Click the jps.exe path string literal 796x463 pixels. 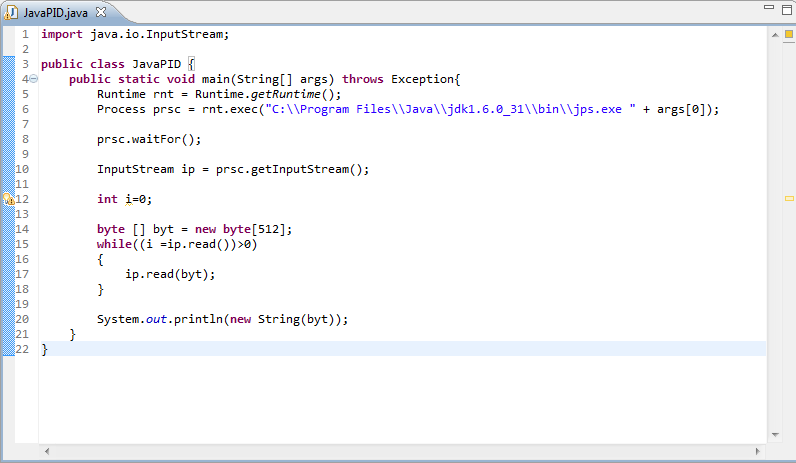pos(450,109)
